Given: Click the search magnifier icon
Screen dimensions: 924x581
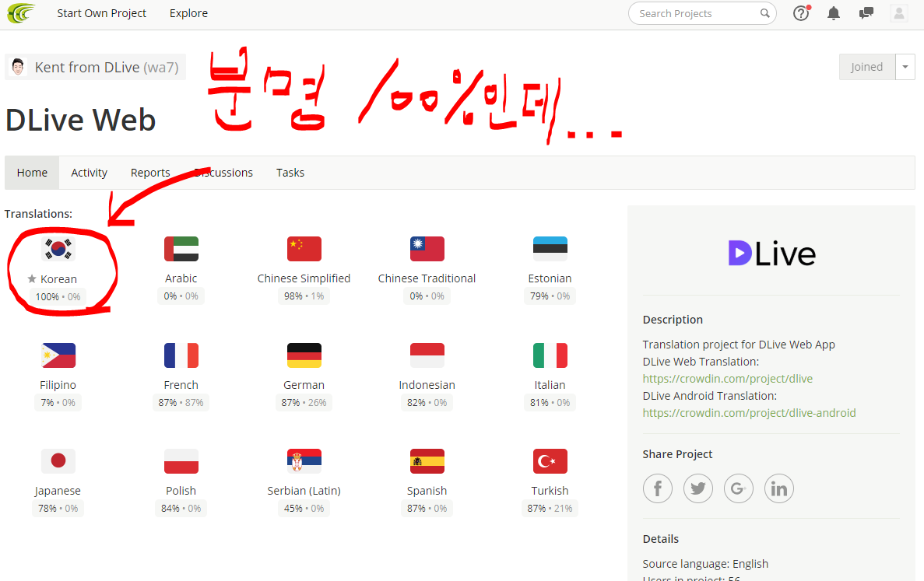Looking at the screenshot, I should tap(764, 13).
